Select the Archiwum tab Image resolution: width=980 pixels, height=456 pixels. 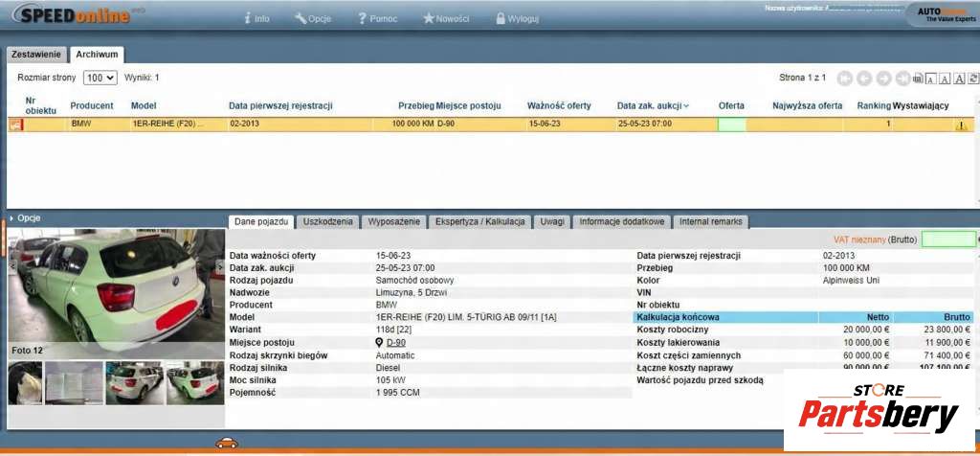coord(97,55)
